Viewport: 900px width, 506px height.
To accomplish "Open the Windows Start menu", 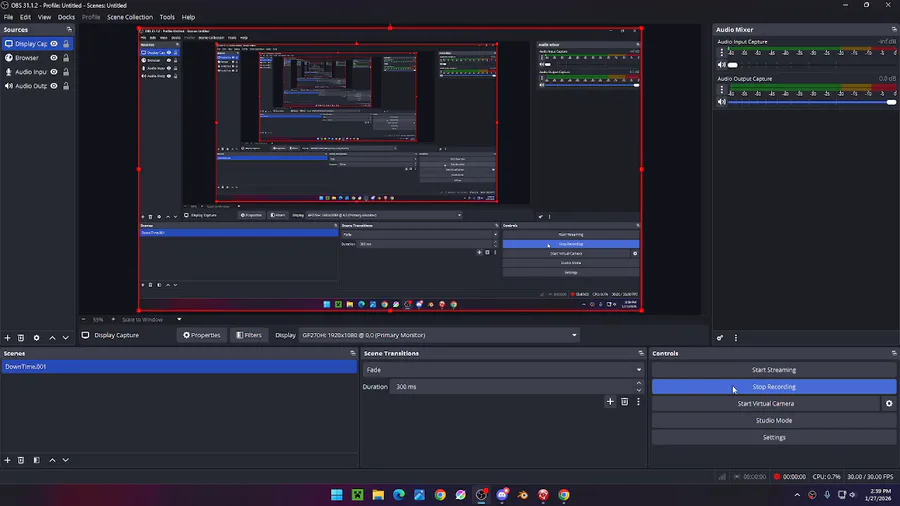I will coord(337,495).
